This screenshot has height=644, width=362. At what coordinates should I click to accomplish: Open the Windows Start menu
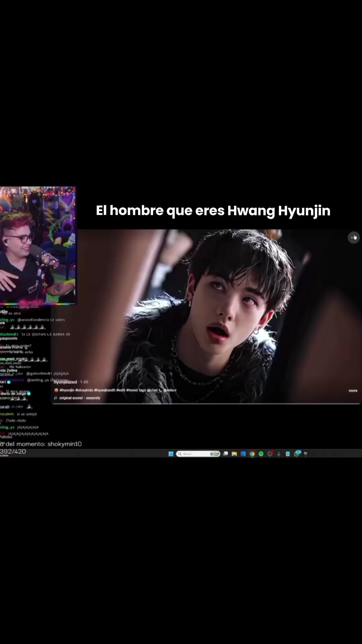click(171, 454)
